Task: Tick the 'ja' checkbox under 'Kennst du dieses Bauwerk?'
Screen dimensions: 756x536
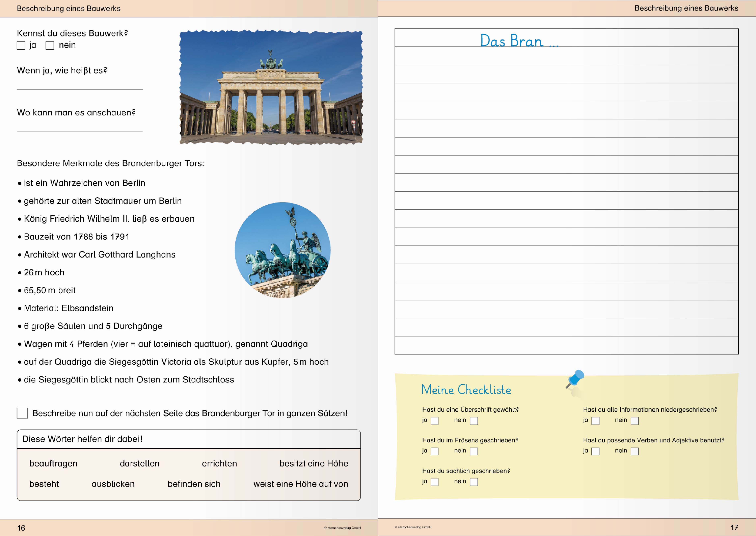Action: click(21, 46)
